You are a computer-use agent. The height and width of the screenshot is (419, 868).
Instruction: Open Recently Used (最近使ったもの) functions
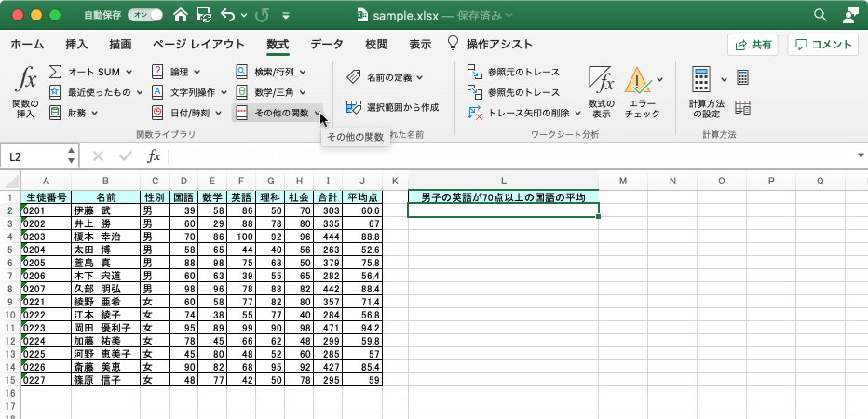[96, 92]
